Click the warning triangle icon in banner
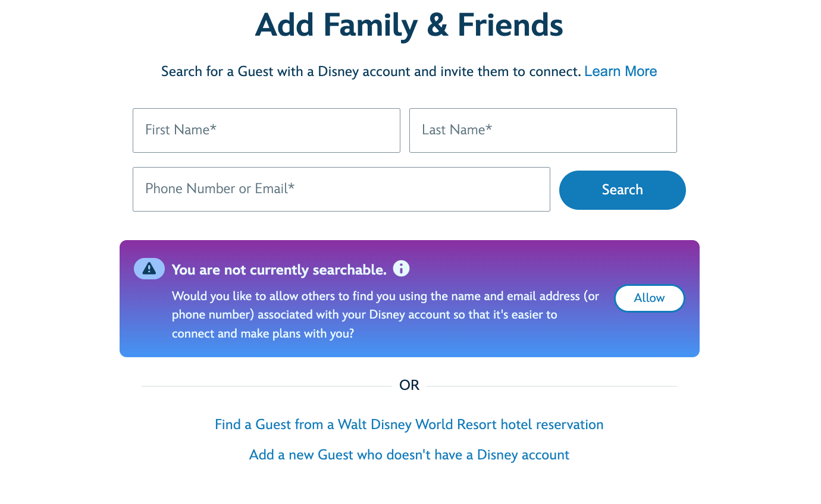This screenshot has height=504, width=821. pyautogui.click(x=149, y=269)
